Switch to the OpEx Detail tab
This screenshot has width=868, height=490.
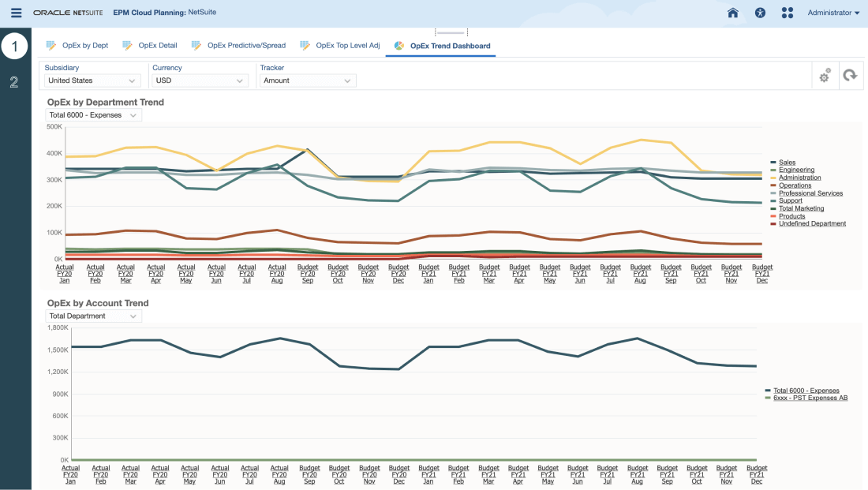157,46
